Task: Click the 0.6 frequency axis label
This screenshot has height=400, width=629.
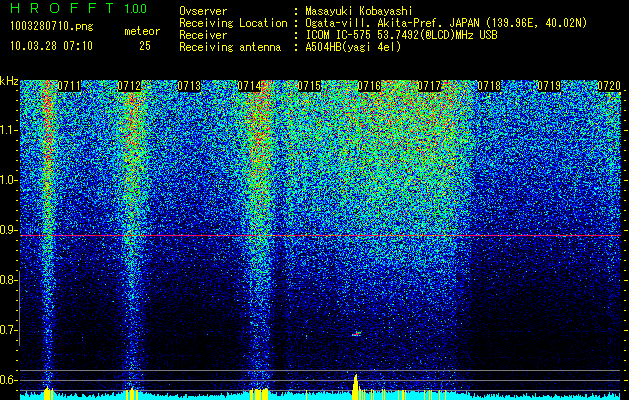Action: tap(8, 380)
